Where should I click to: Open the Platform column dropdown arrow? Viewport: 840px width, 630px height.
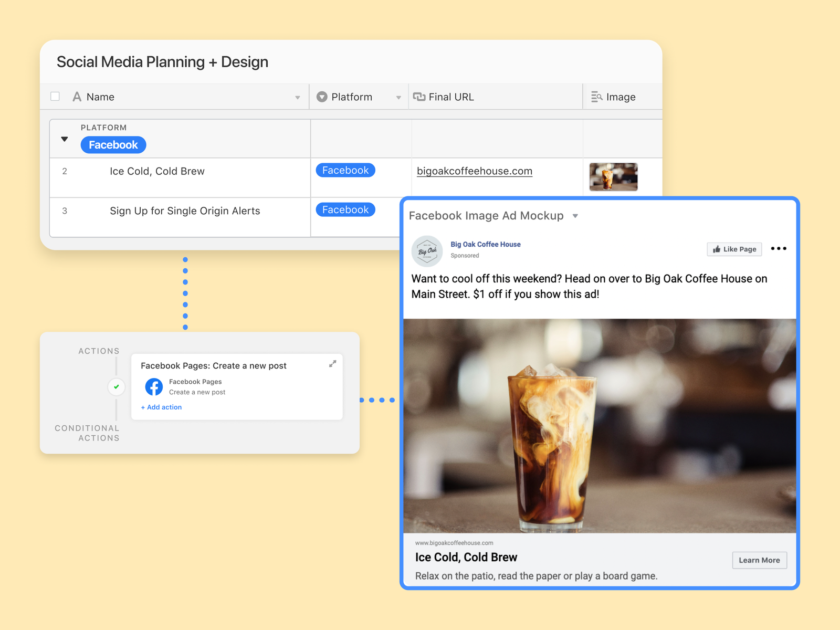click(398, 98)
